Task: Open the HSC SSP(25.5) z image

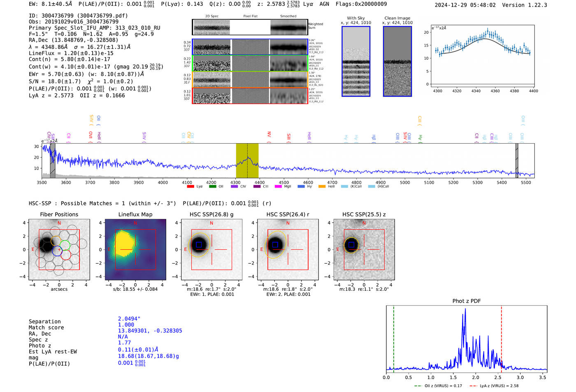Action: pos(364,250)
